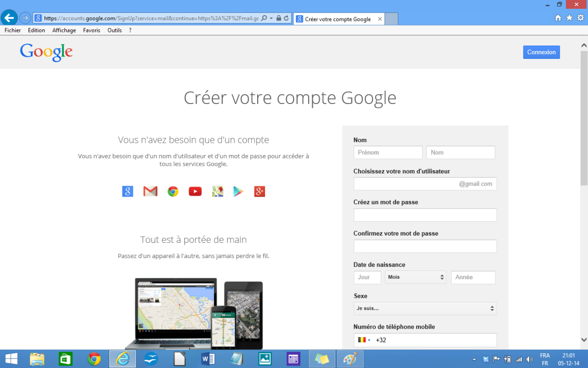Open the Mois dropdown
The image size is (588, 368).
[416, 277]
